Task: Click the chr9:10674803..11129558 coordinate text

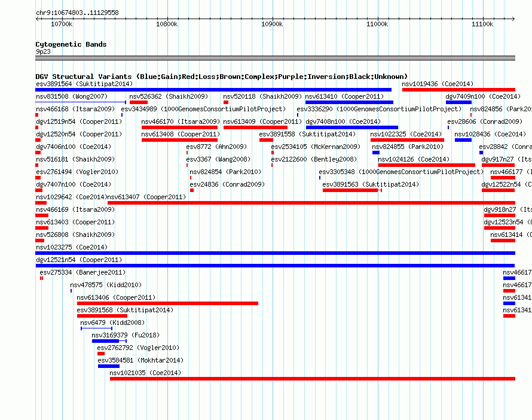Action: coord(77,13)
